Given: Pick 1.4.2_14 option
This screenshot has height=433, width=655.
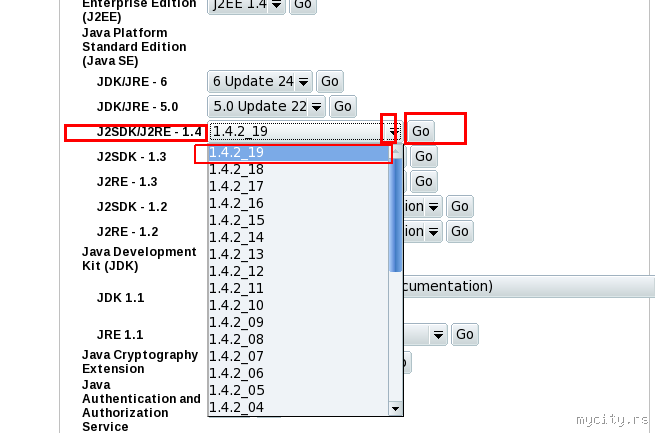Looking at the screenshot, I should pyautogui.click(x=299, y=238).
